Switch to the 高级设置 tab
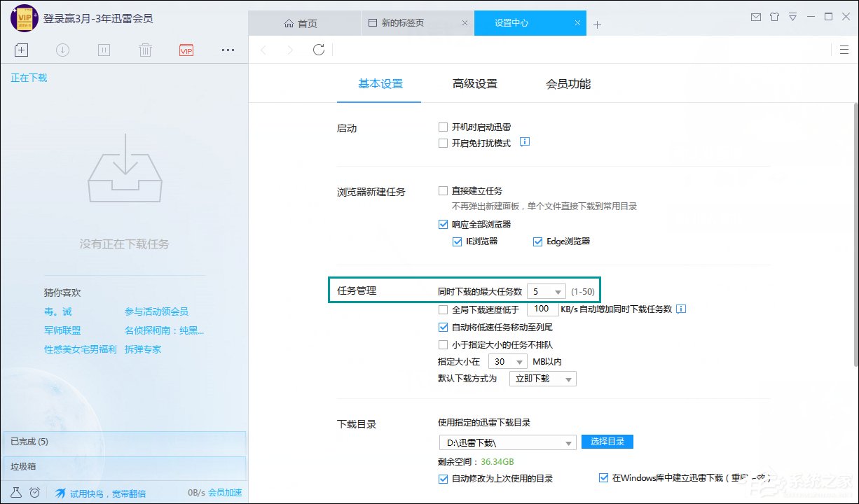This screenshot has height=504, width=859. pos(476,83)
